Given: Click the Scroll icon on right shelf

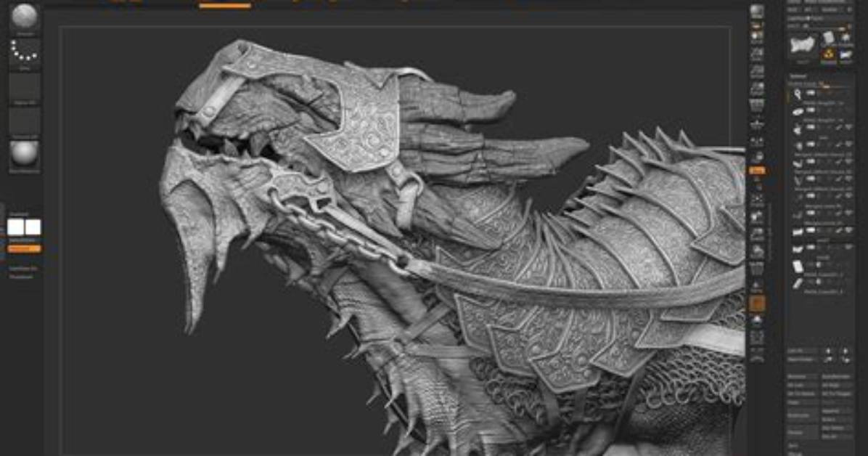Looking at the screenshot, I should point(757,36).
